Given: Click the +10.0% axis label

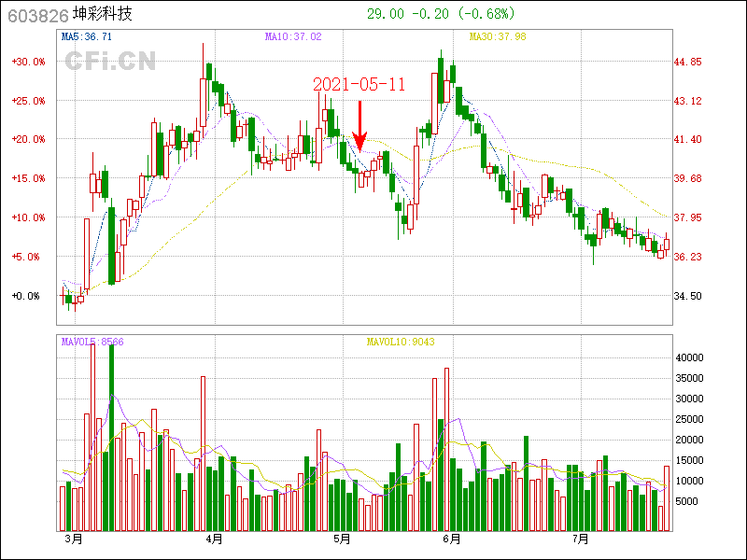Looking at the screenshot, I should click(x=29, y=217).
